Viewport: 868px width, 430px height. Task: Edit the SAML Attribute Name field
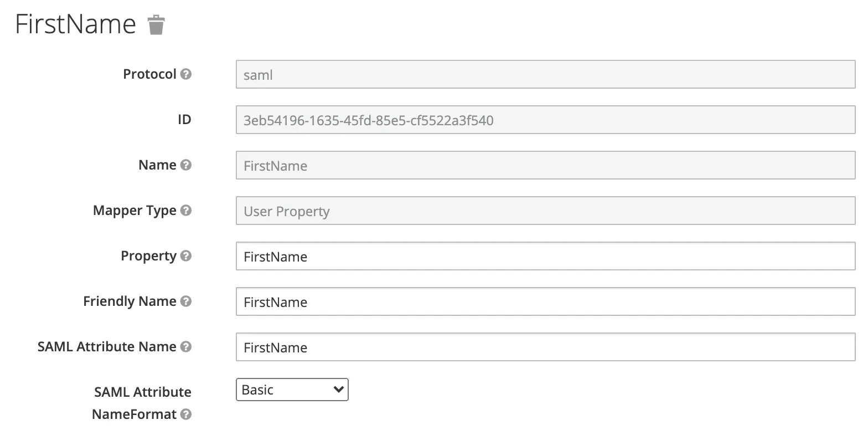pos(546,347)
